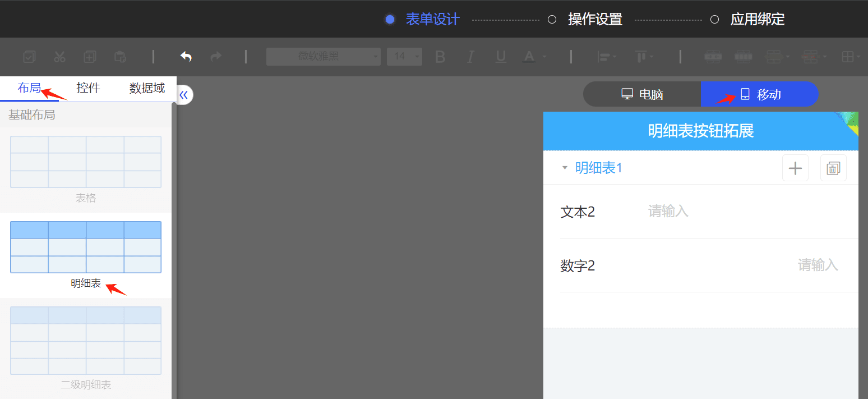Collapse the left panel with double-chevron button
This screenshot has height=399, width=868.
pos(184,95)
